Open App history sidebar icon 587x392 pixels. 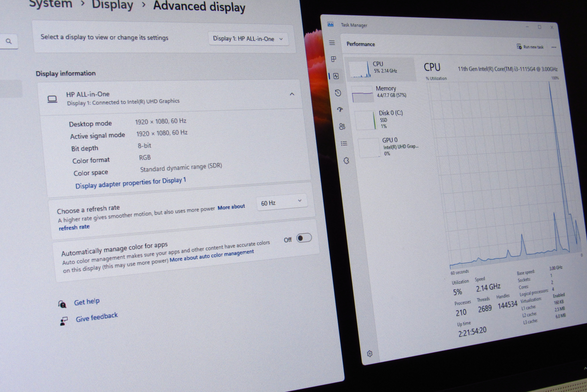coord(338,93)
